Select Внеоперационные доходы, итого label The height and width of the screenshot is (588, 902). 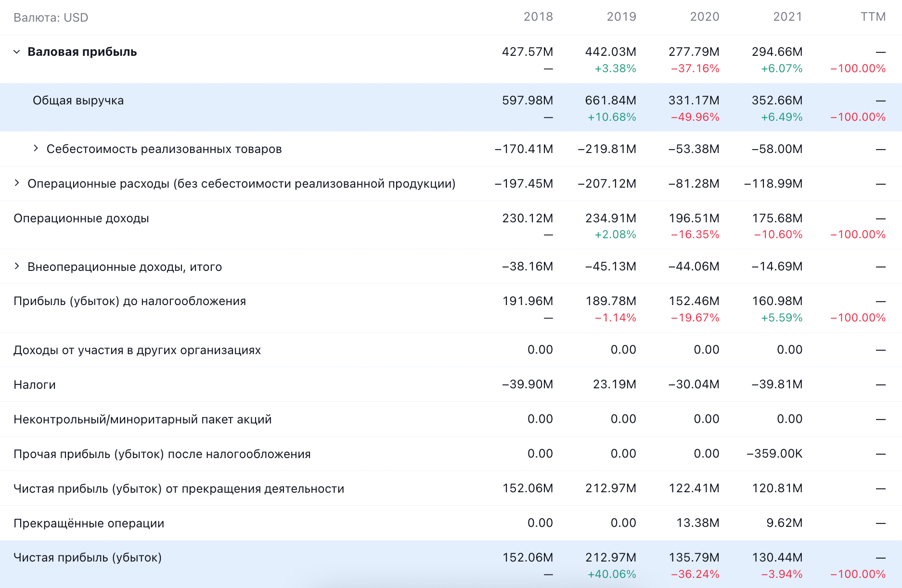click(125, 267)
